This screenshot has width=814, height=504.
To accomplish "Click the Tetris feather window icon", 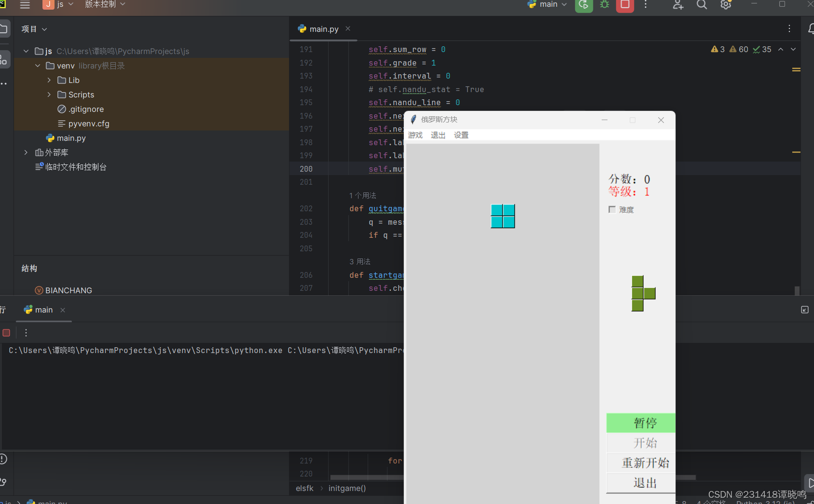I will 413,120.
